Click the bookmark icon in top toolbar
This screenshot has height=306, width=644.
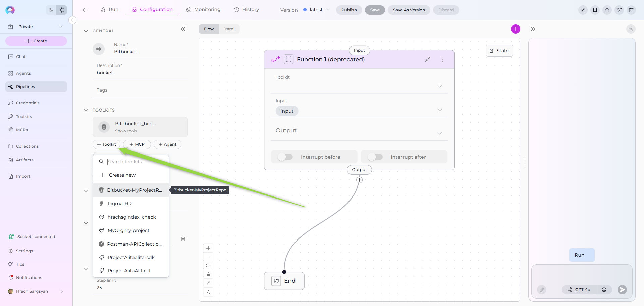595,10
